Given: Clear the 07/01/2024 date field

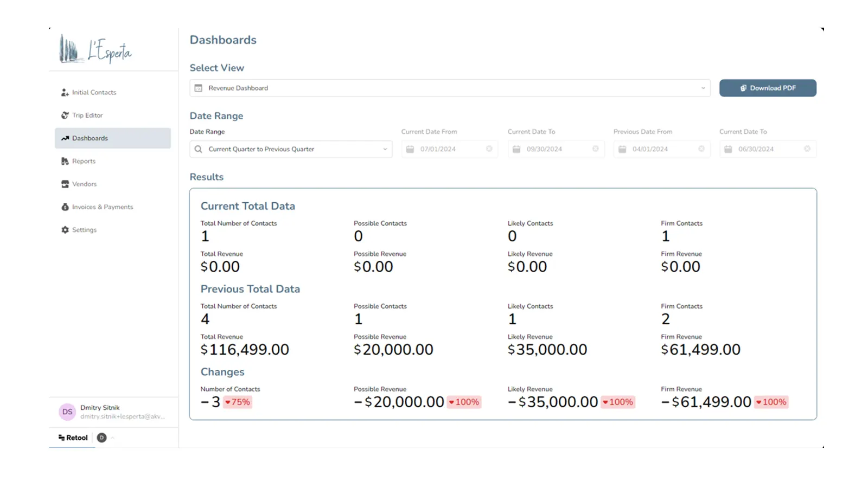Looking at the screenshot, I should [489, 149].
